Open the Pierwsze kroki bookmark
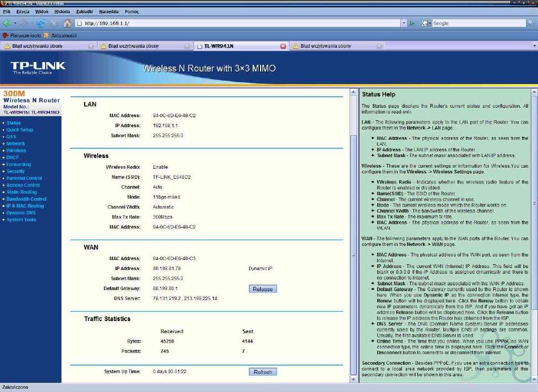 tap(22, 35)
